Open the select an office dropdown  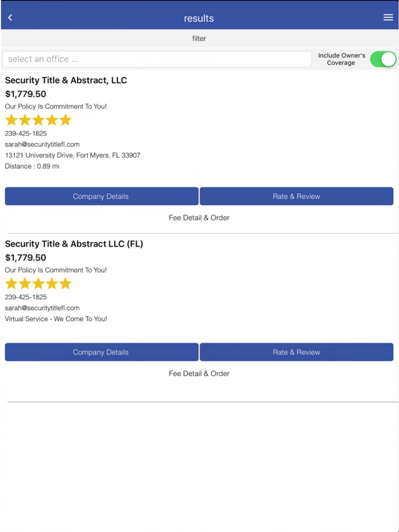(157, 59)
